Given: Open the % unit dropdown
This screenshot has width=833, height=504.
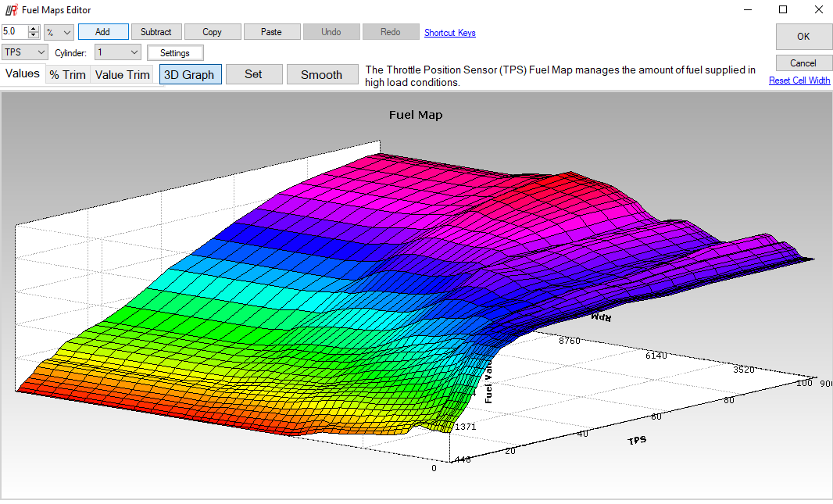Looking at the screenshot, I should [59, 32].
